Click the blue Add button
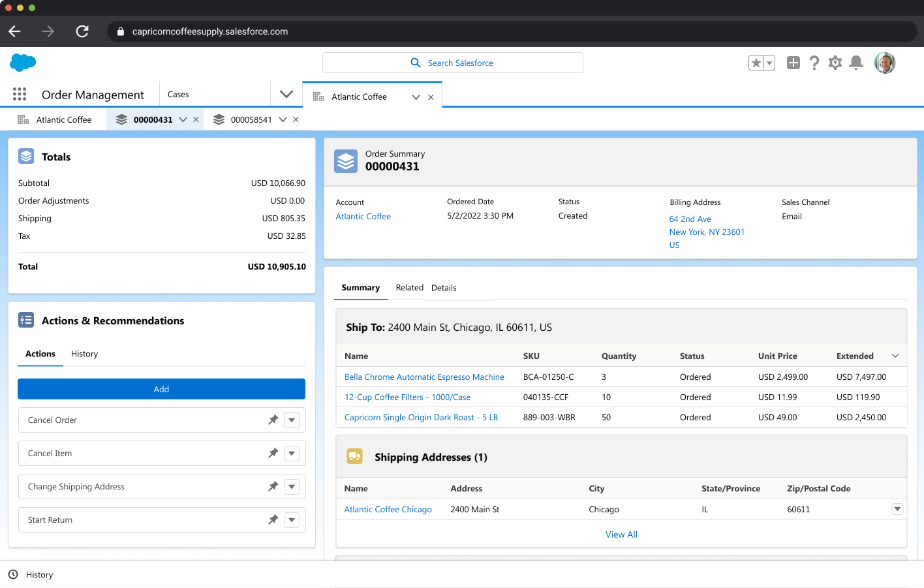 click(161, 389)
